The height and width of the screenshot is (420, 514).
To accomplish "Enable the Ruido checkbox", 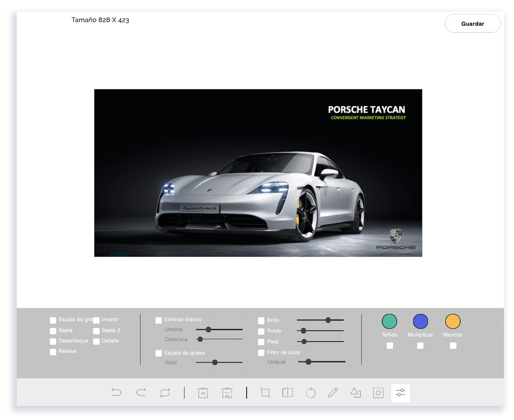I will click(261, 331).
